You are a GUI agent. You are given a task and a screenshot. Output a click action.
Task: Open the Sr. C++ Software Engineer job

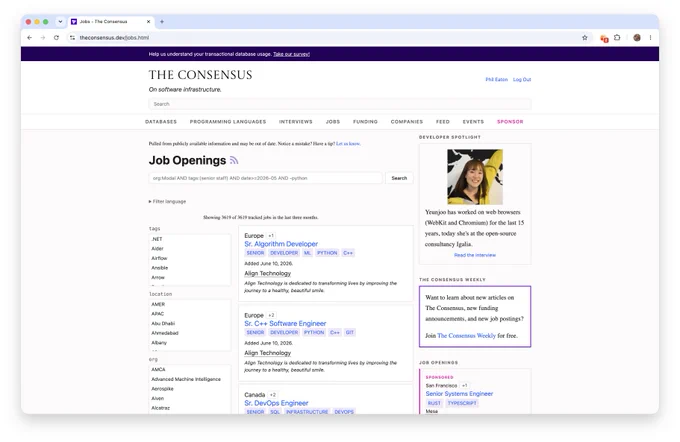coord(285,324)
